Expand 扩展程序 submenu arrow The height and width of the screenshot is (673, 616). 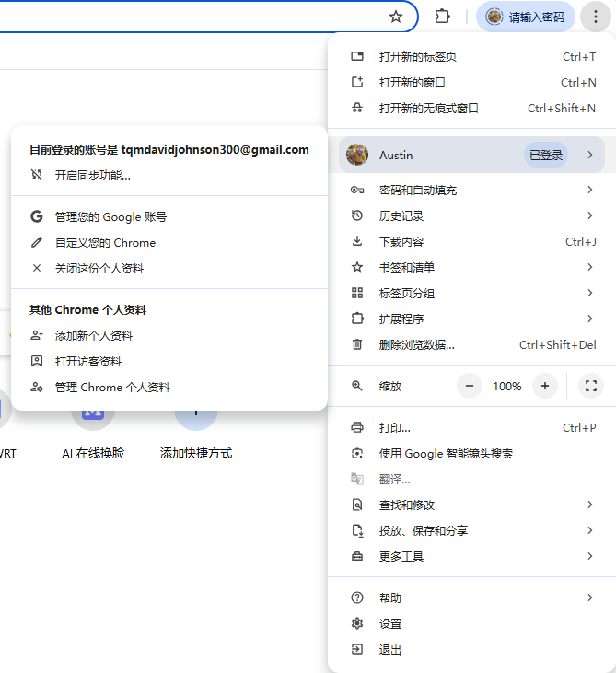590,319
